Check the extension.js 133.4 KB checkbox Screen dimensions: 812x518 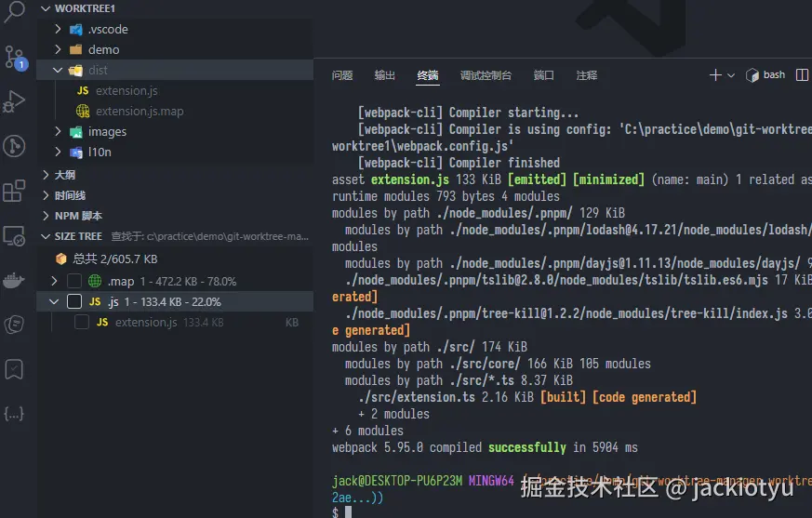[82, 322]
